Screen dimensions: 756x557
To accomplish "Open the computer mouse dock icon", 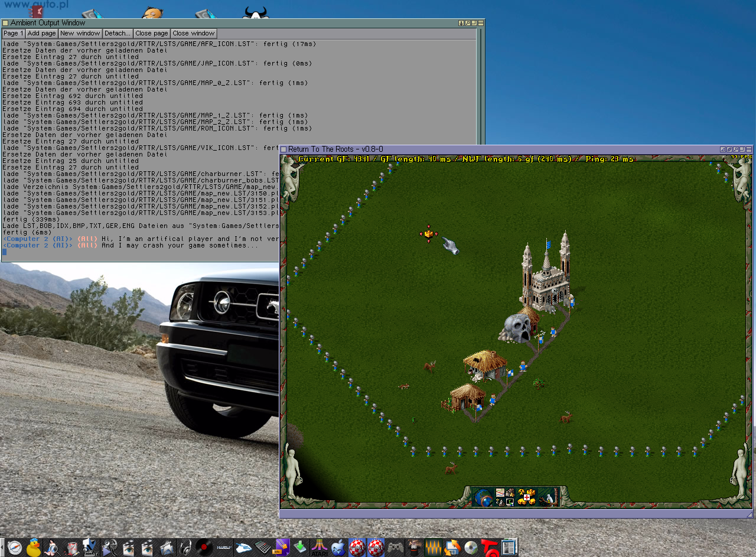I will (244, 547).
